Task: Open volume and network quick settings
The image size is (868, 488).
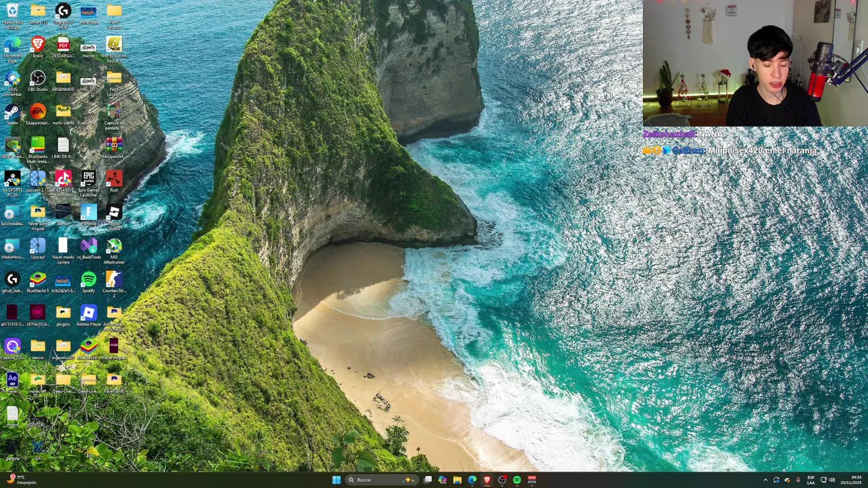Action: tap(828, 480)
